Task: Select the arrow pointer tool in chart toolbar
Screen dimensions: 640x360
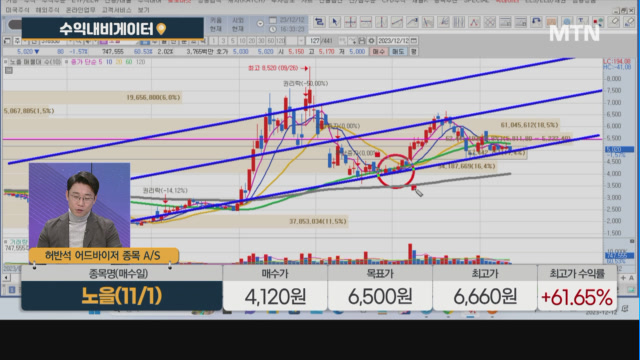Action: 335,22
